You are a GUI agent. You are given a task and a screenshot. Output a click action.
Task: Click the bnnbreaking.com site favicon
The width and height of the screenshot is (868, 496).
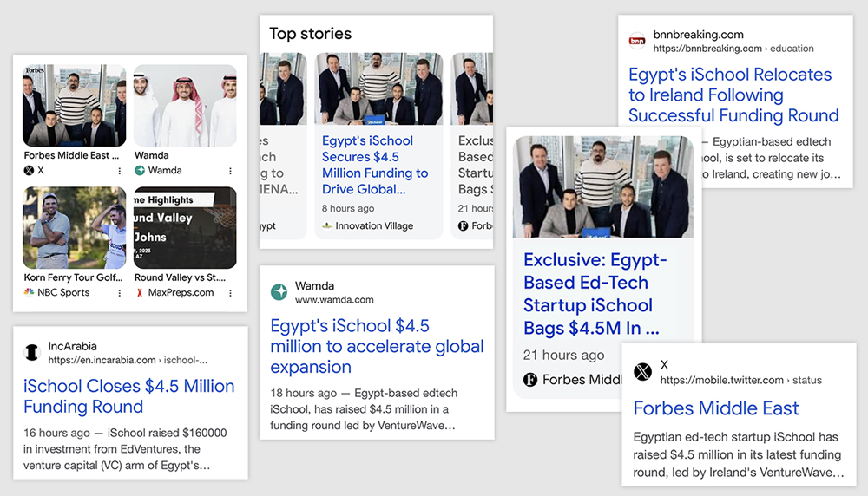[x=637, y=41]
